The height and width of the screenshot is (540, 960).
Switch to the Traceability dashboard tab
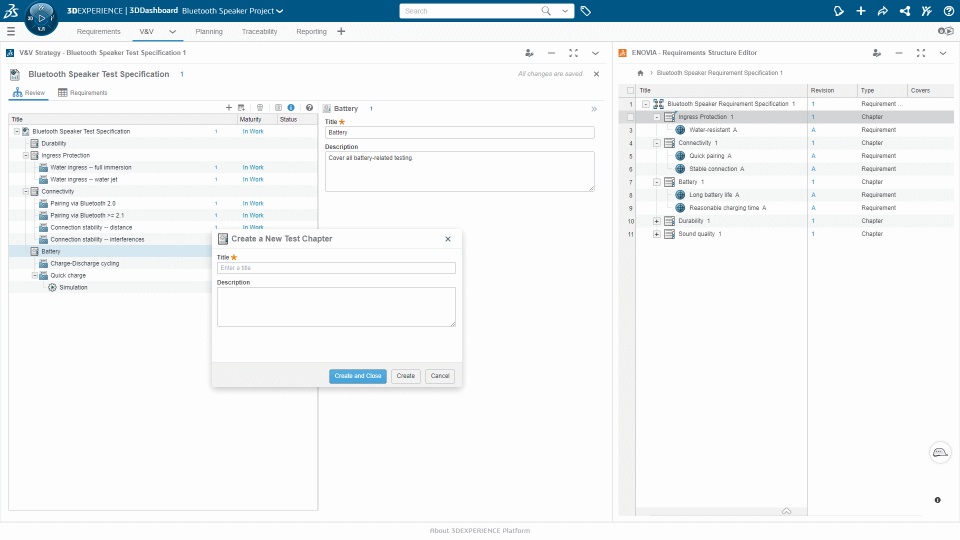259,31
